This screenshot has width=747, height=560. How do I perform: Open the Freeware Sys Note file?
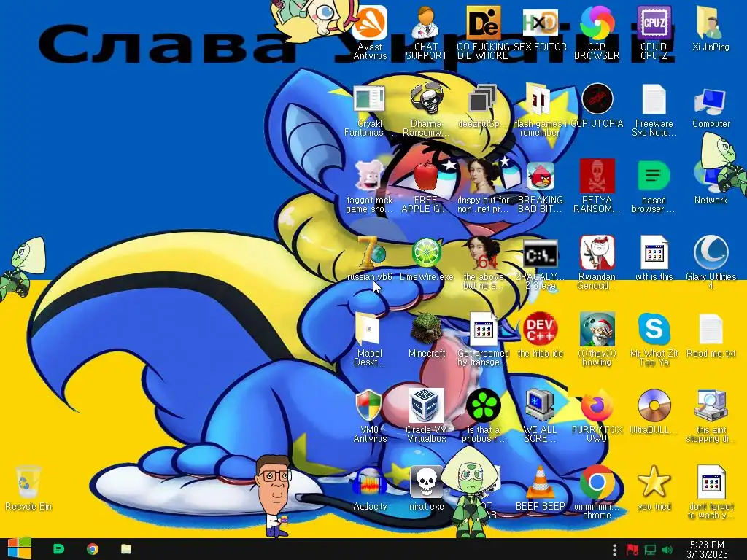pyautogui.click(x=654, y=111)
